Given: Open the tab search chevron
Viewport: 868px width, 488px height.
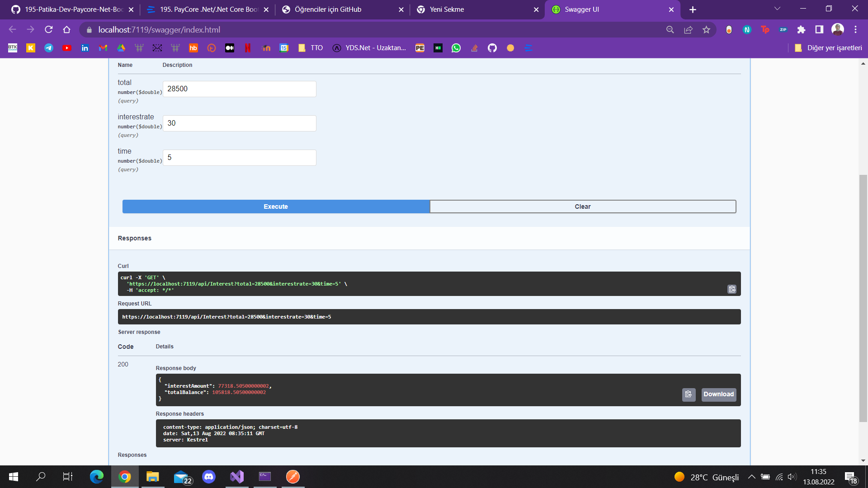Looking at the screenshot, I should point(777,8).
